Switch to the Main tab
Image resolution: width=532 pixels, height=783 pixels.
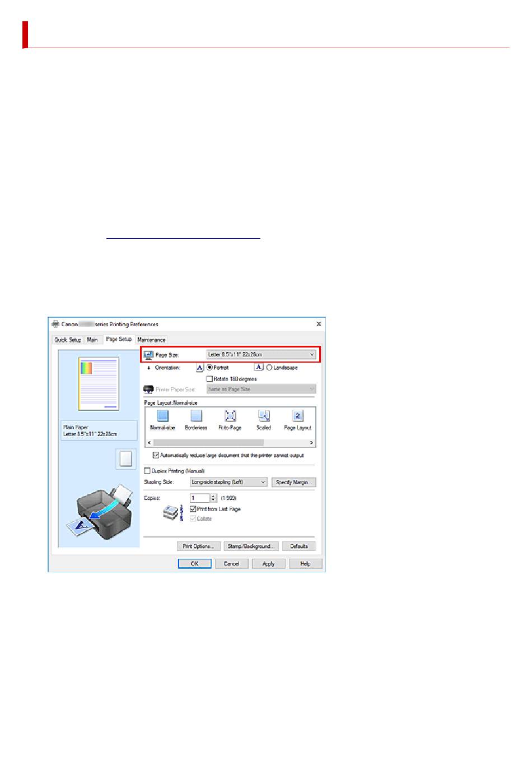(x=92, y=340)
